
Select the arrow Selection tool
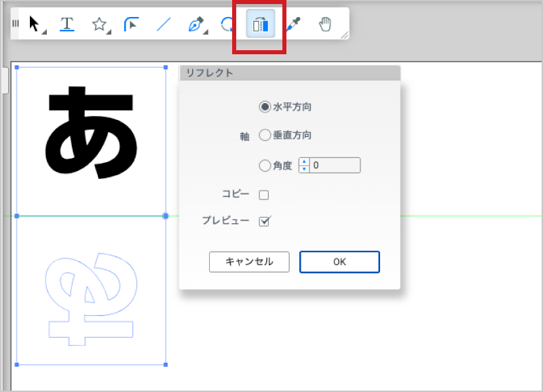pos(34,24)
